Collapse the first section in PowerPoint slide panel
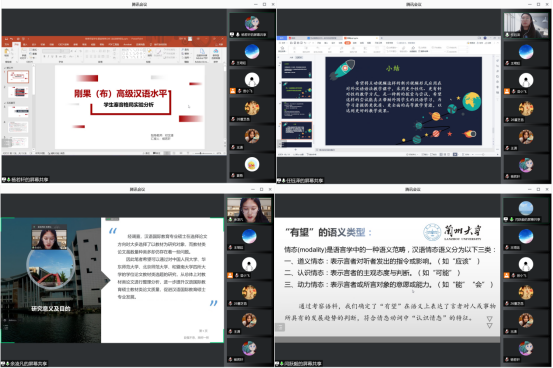 pos(5,68)
